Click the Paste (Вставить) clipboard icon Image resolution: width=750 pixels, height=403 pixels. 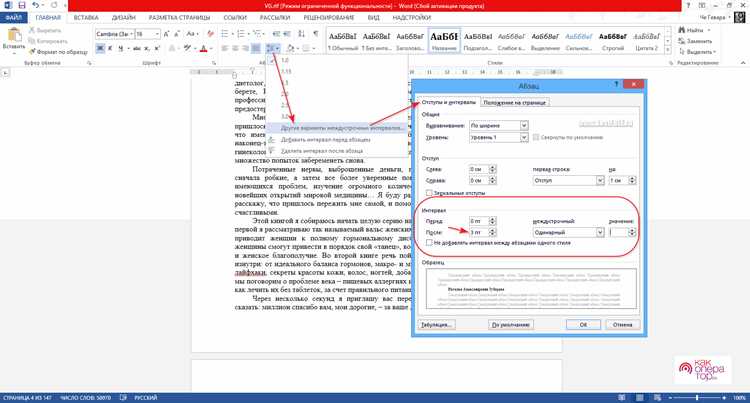(14, 36)
